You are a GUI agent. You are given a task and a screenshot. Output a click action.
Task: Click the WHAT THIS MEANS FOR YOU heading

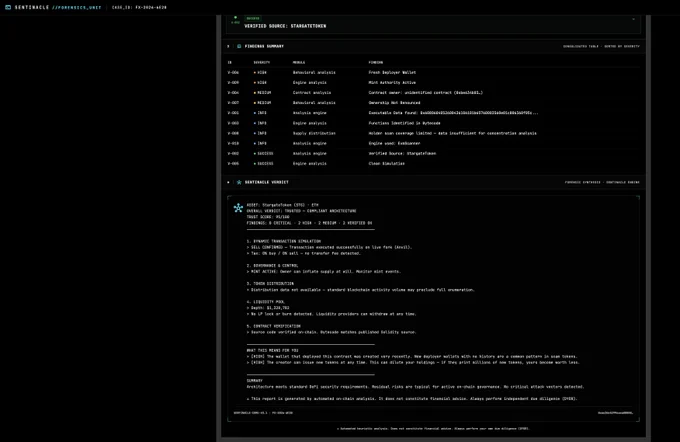(x=272, y=350)
